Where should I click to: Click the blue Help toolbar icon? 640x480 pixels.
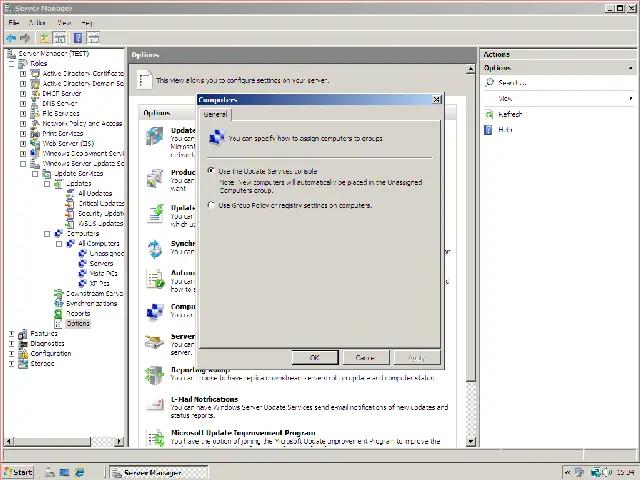click(78, 38)
